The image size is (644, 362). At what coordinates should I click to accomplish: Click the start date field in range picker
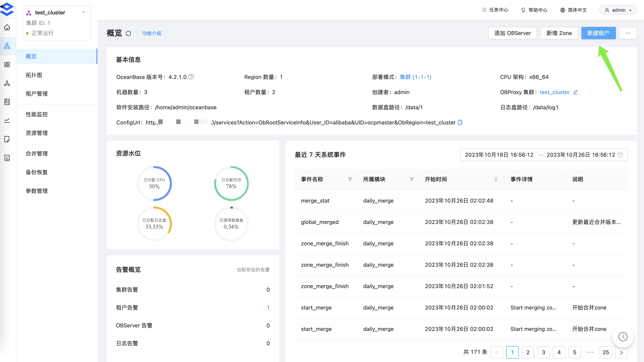point(499,155)
